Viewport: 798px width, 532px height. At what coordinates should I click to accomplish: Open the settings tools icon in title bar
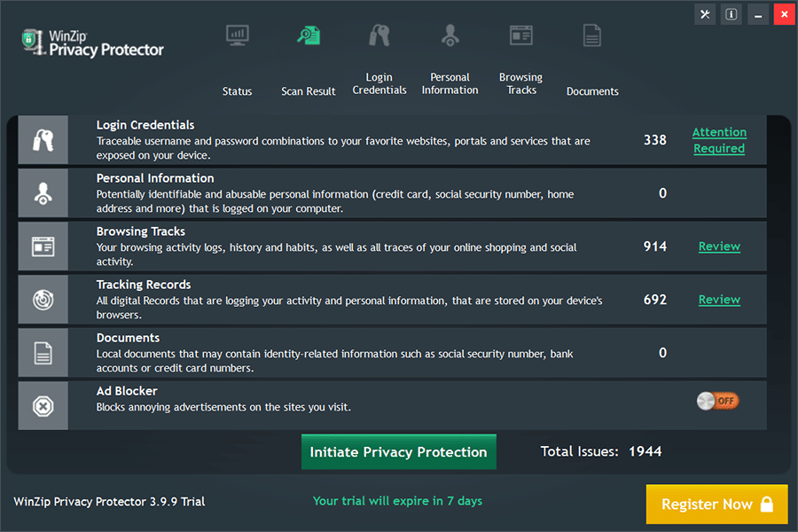click(706, 14)
